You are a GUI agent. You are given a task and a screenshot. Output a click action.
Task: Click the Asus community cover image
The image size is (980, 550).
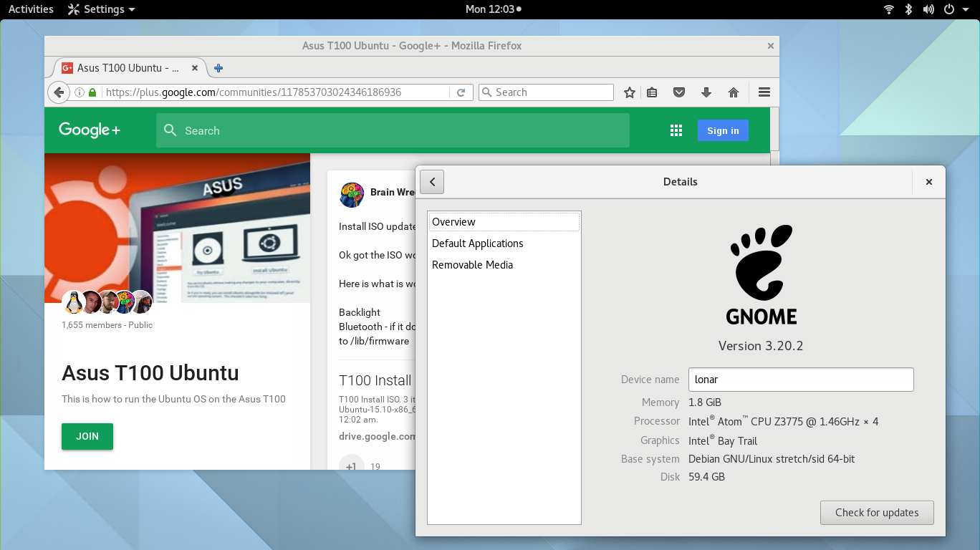point(177,228)
